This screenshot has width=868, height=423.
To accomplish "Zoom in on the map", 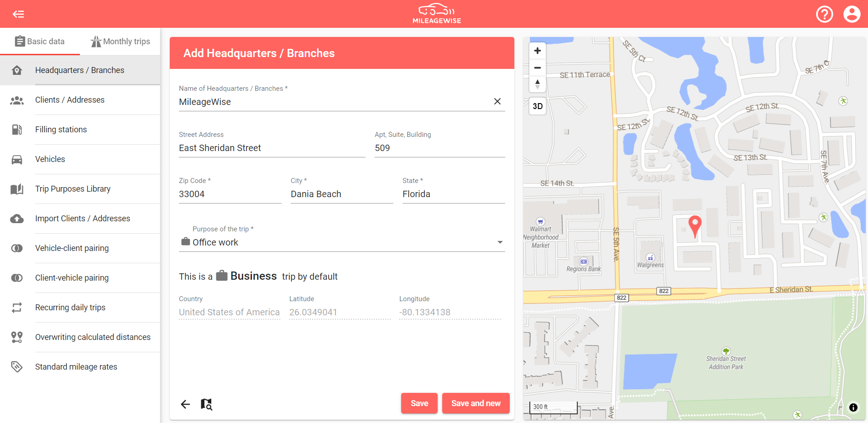I will 538,51.
